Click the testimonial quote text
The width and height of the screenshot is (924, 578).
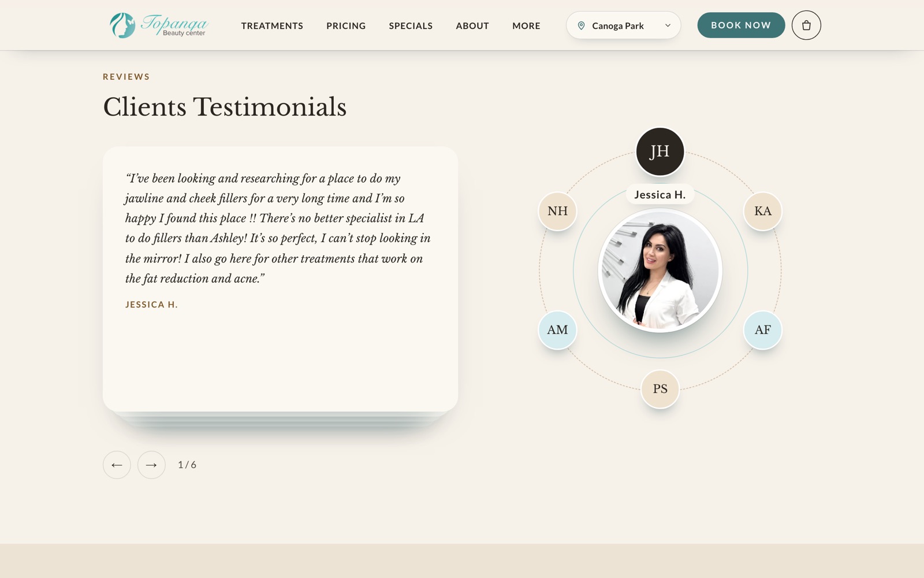point(278,228)
